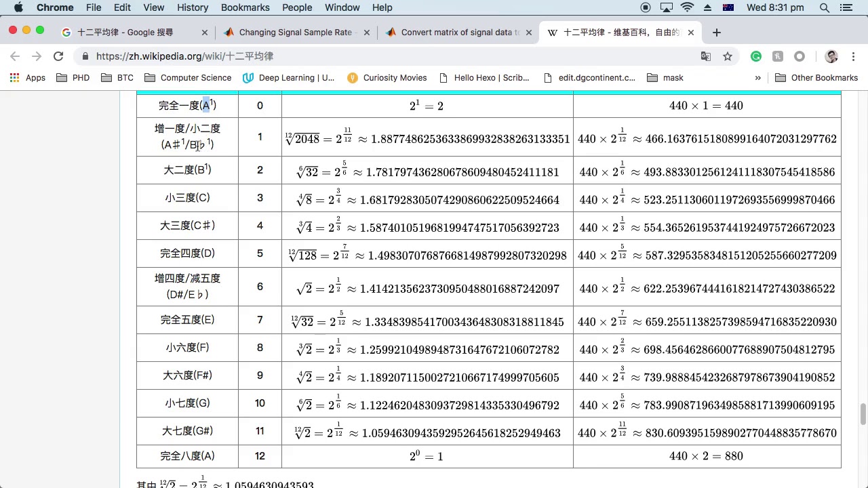Image resolution: width=868 pixels, height=488 pixels.
Task: Open a new tab with plus button
Action: [x=716, y=32]
